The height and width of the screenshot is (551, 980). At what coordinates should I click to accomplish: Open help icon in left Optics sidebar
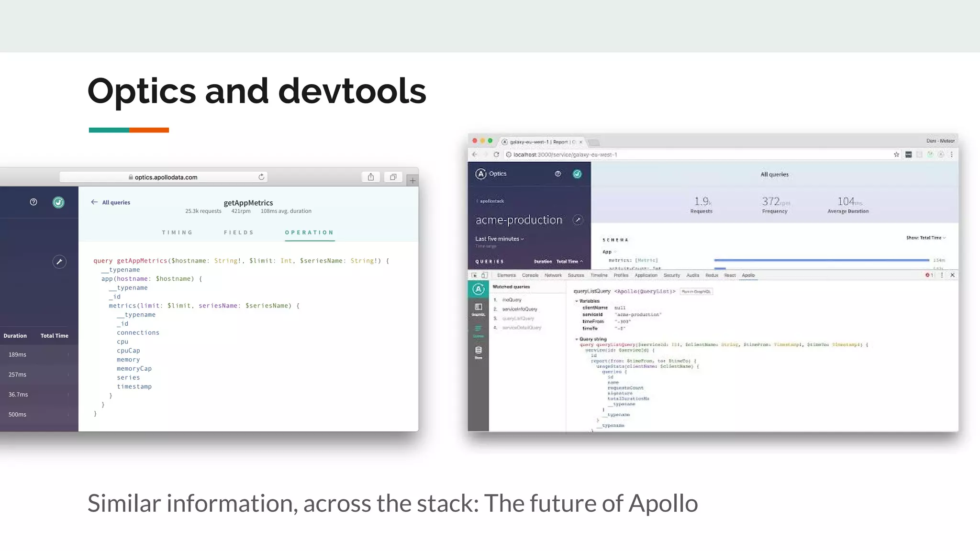[33, 202]
